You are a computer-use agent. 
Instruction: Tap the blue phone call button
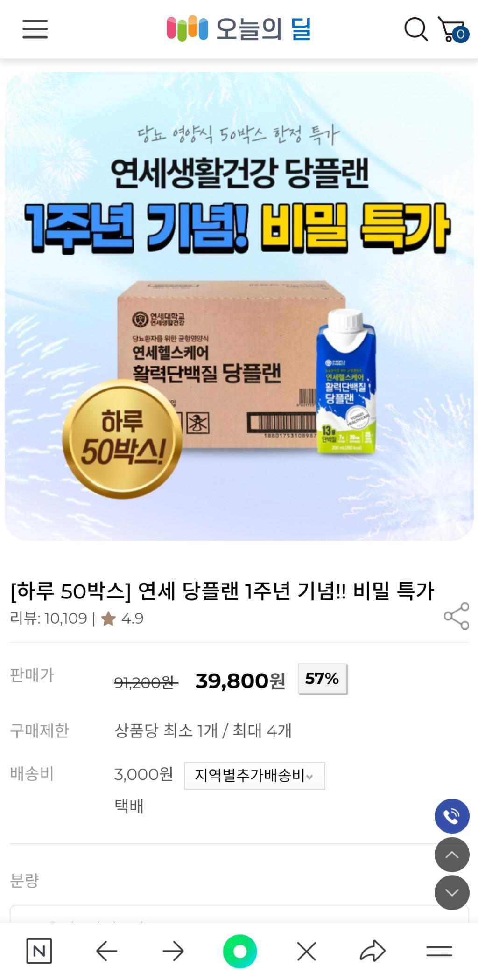pos(452,816)
